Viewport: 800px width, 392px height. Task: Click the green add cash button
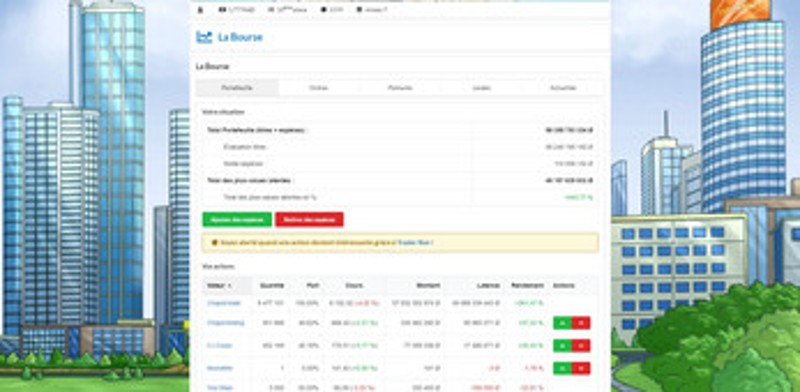pyautogui.click(x=237, y=219)
